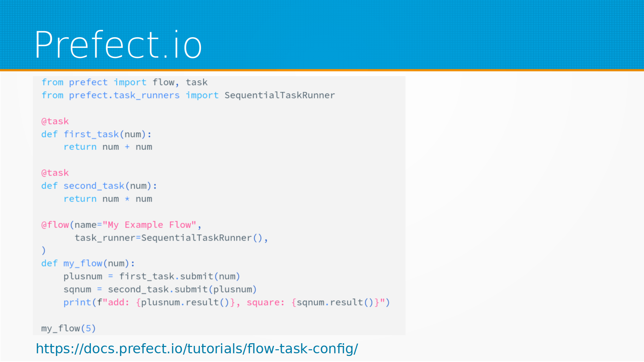Click SequentialTaskRunner in the import line
Image resolution: width=644 pixels, height=362 pixels.
coord(279,96)
